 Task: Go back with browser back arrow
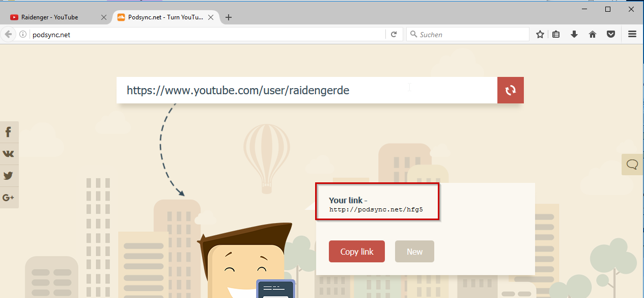pyautogui.click(x=8, y=34)
